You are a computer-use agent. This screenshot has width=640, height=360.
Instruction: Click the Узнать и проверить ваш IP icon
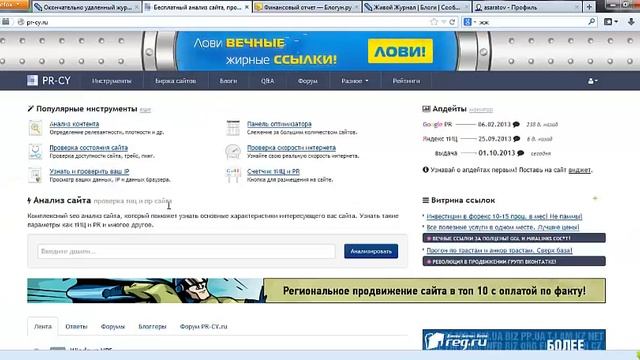click(36, 175)
